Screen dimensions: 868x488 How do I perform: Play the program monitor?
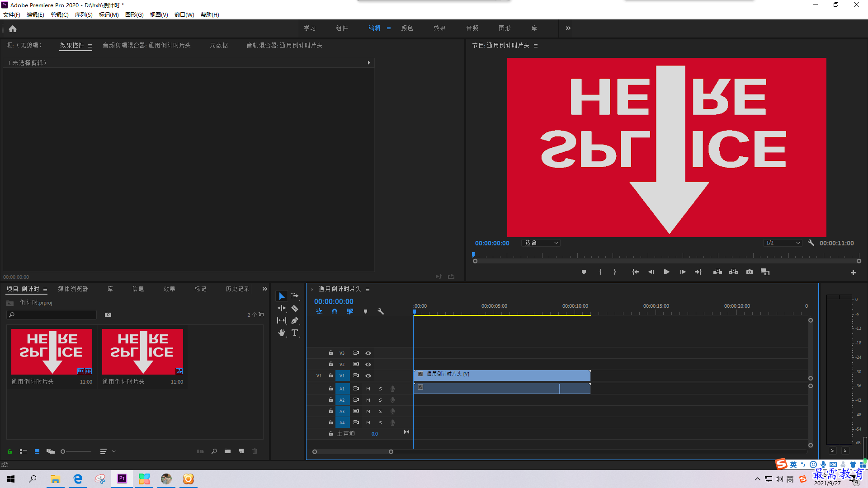[x=666, y=272]
